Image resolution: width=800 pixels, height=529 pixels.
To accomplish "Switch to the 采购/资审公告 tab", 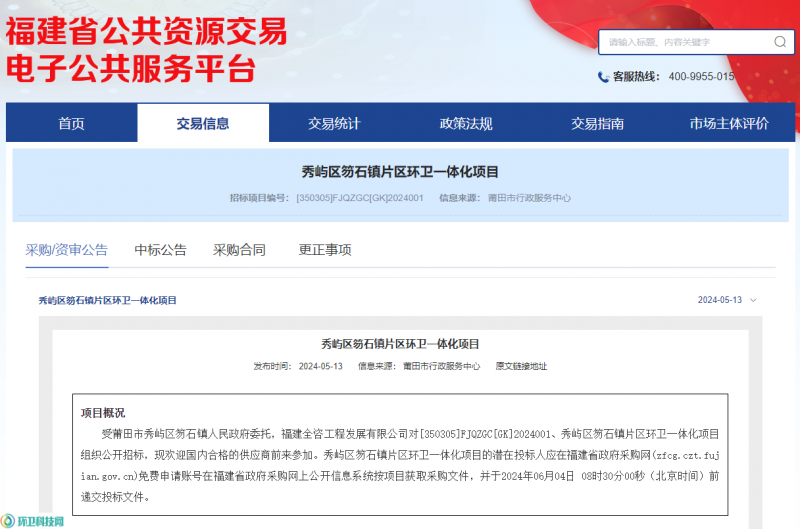I will 66,250.
